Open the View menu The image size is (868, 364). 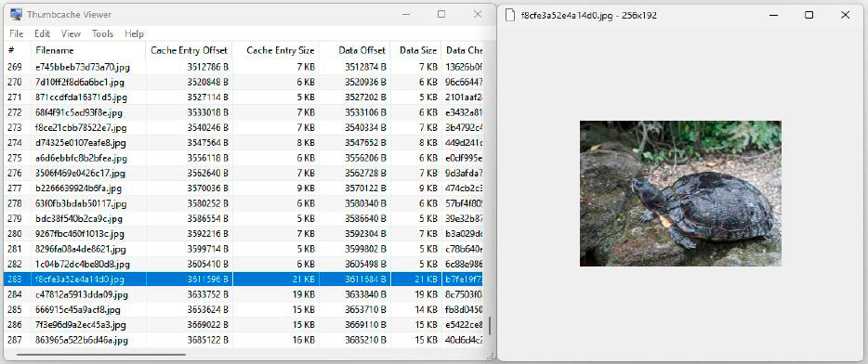(71, 33)
